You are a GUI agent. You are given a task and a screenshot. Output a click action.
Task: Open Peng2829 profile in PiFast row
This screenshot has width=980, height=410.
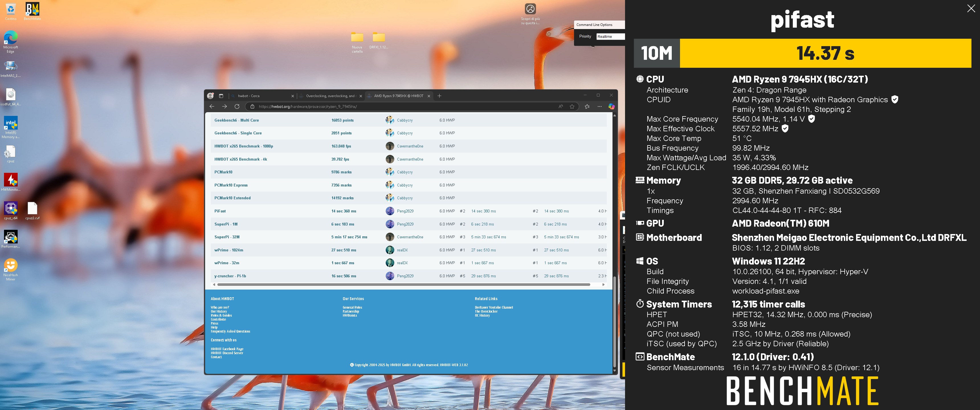(405, 211)
